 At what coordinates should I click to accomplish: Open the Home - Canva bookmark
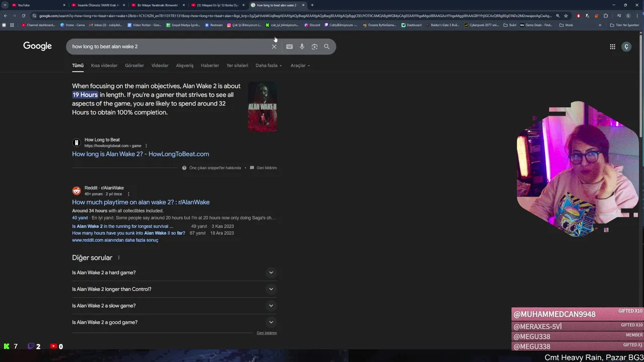(72, 25)
